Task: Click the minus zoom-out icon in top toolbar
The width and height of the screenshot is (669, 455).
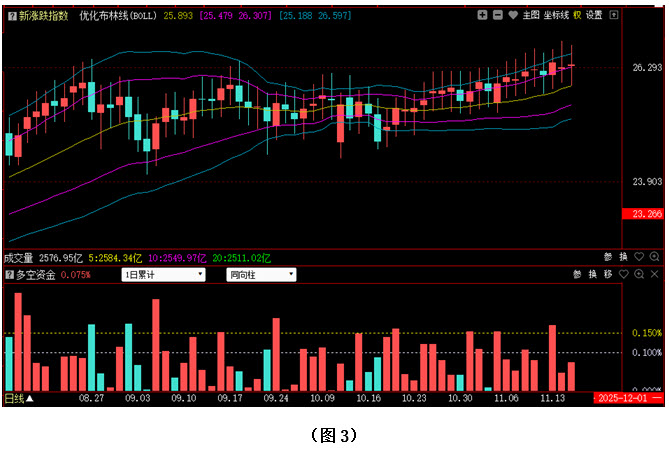Action: coord(497,15)
